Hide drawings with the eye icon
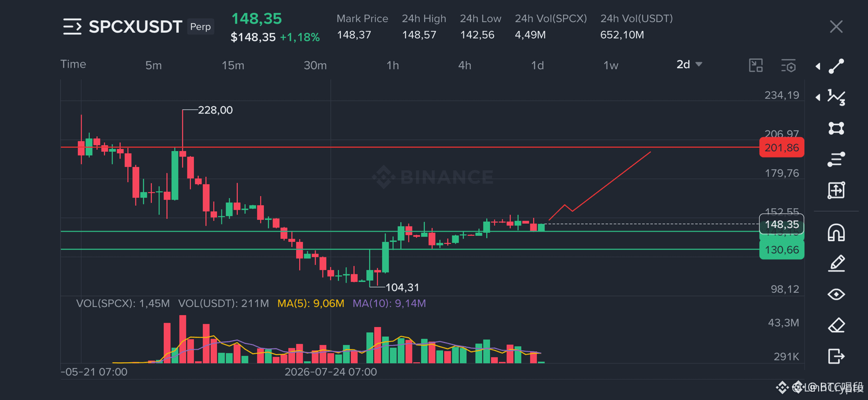This screenshot has height=400, width=868. pyautogui.click(x=836, y=294)
